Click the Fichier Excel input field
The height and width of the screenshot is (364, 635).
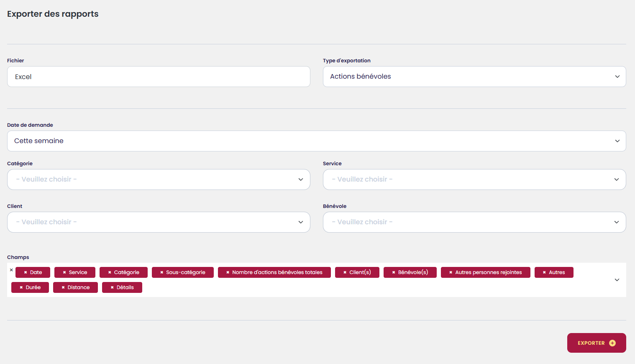point(159,77)
